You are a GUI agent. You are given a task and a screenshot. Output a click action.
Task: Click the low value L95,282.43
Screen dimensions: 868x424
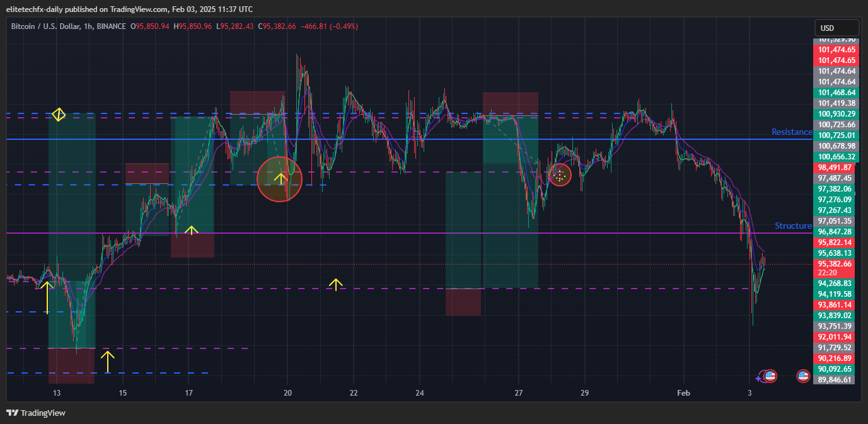[234, 26]
